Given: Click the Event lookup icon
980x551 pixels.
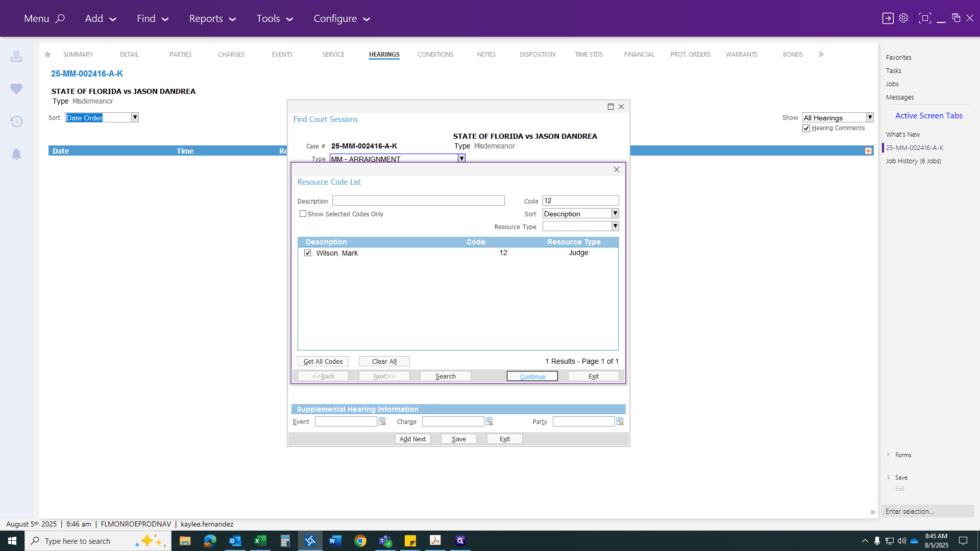Looking at the screenshot, I should [382, 421].
